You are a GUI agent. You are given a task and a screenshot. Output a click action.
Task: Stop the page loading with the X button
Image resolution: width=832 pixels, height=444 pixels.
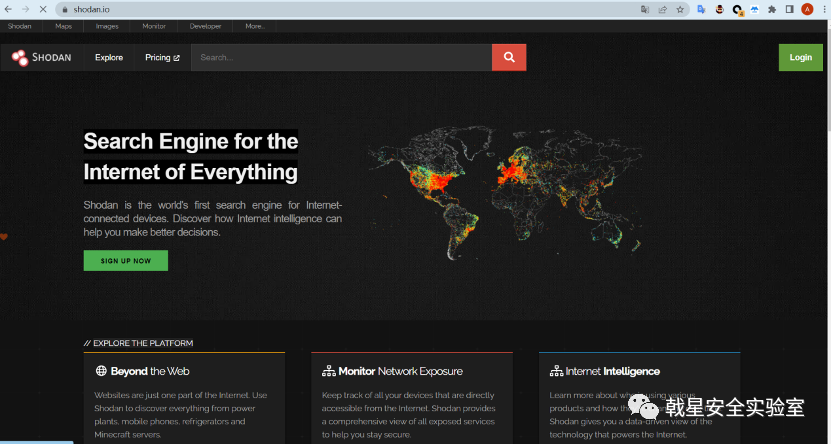[43, 9]
